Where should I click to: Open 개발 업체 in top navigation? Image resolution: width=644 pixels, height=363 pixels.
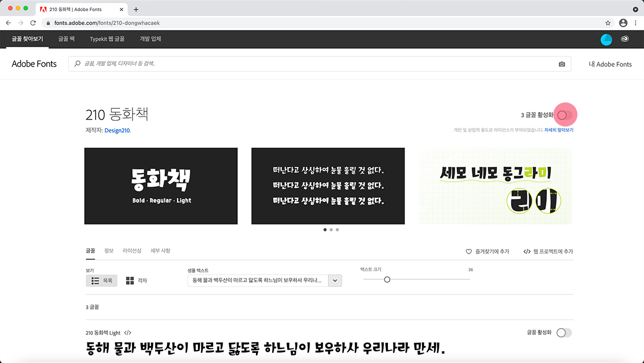tap(150, 39)
